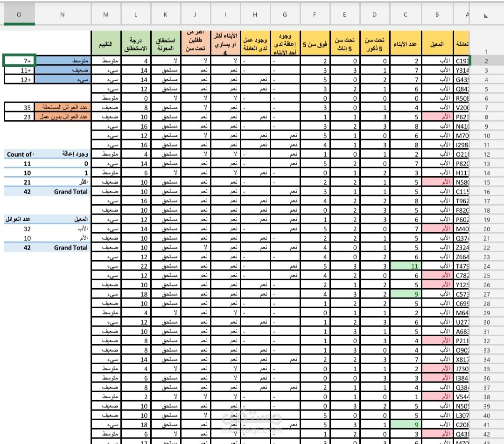Click family code L307 cell
This screenshot has width=504, height=444.
[x=462, y=415]
